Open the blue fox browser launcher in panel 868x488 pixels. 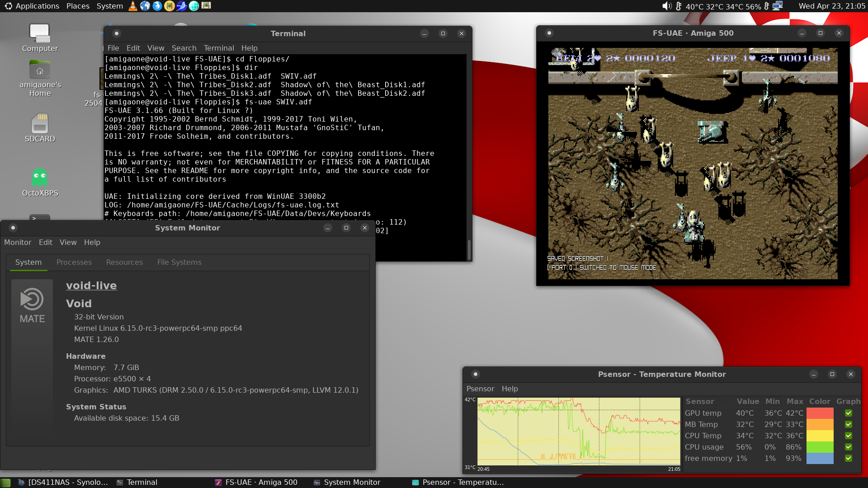point(157,6)
